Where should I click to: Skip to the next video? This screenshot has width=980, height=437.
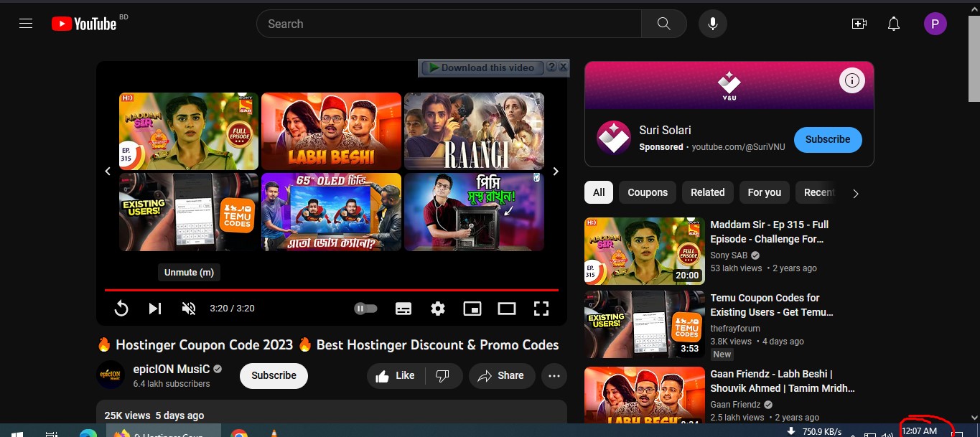154,309
